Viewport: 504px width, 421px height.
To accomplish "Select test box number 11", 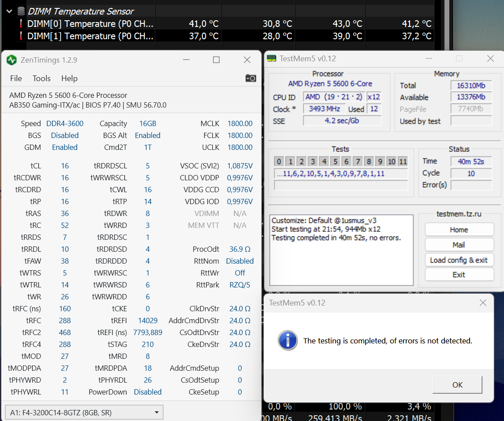I will tap(403, 161).
